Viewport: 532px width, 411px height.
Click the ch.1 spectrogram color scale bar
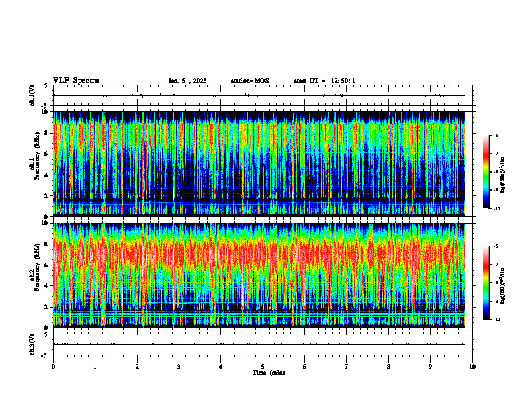(x=486, y=172)
